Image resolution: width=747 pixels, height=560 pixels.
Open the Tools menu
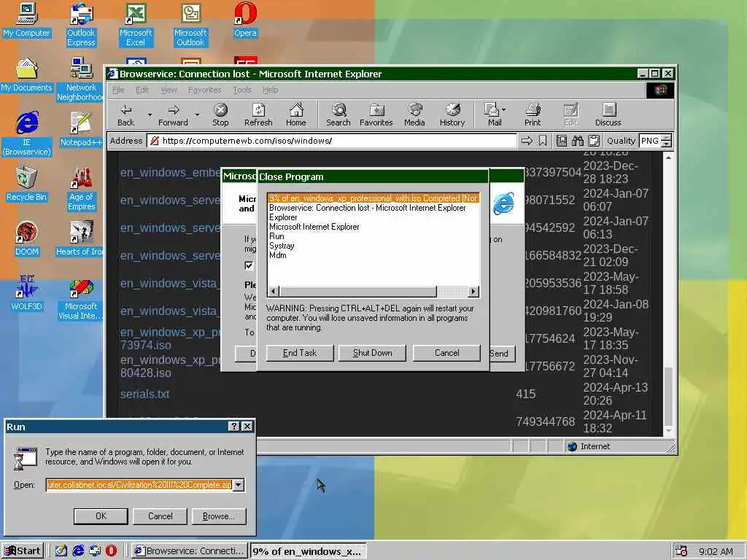tap(242, 90)
